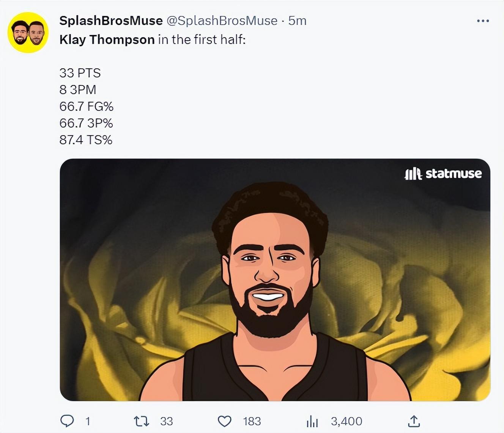This screenshot has height=433, width=504.
Task: Share the tweet using the upload icon
Action: tap(414, 421)
